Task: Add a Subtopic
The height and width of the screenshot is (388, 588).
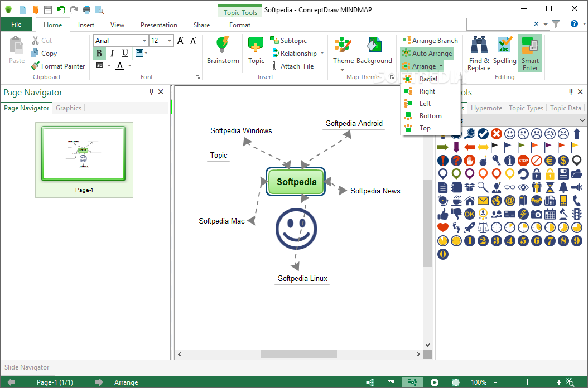Action: pyautogui.click(x=288, y=41)
